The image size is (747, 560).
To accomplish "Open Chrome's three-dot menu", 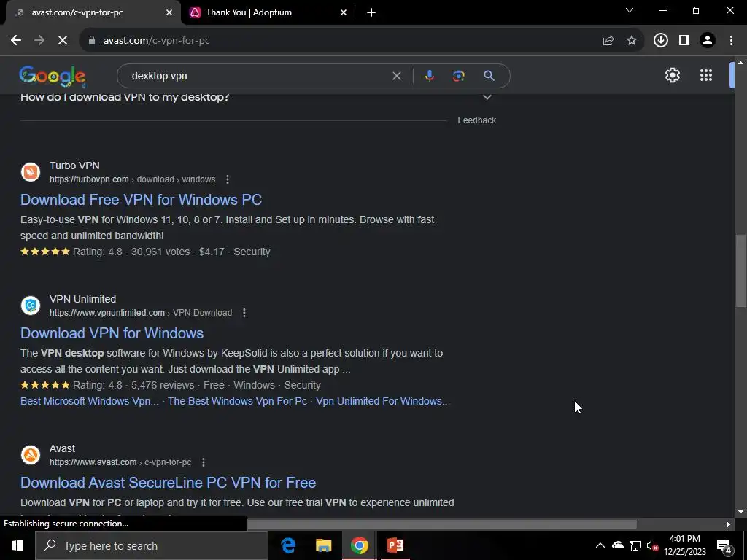I will pyautogui.click(x=731, y=41).
